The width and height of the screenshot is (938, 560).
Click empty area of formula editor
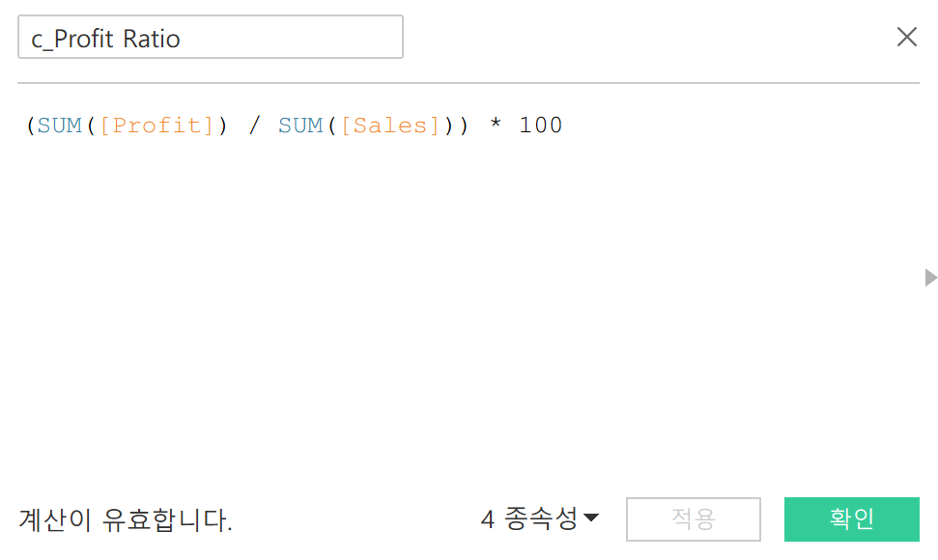pos(464,309)
